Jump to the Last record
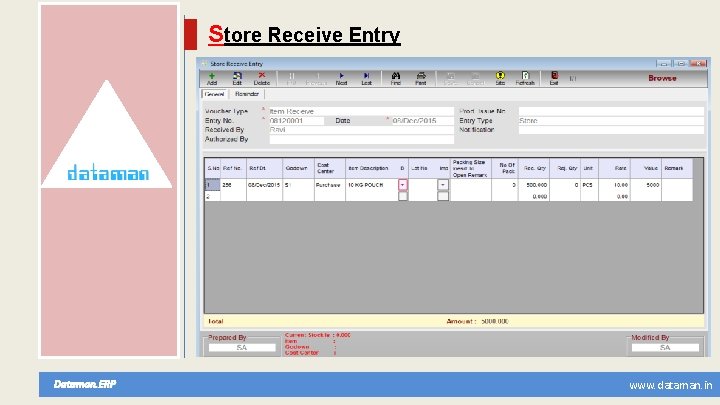The height and width of the screenshot is (405, 720). point(366,79)
